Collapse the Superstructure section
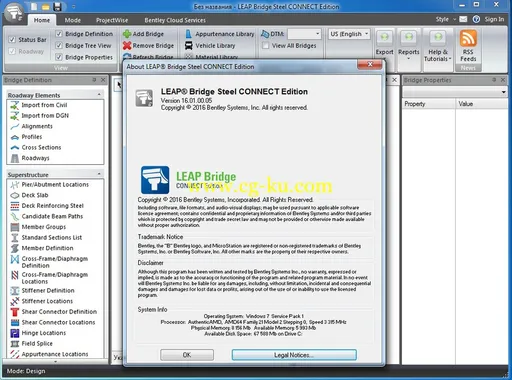Viewport: 512px width, 380px height. point(99,174)
